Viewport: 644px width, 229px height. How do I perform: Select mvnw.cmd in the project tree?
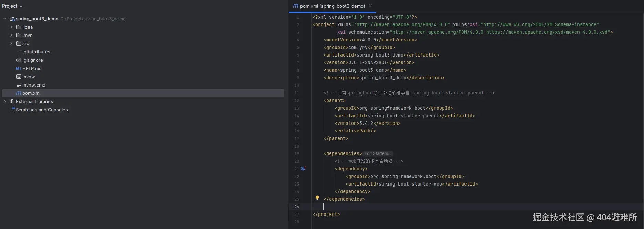point(34,85)
